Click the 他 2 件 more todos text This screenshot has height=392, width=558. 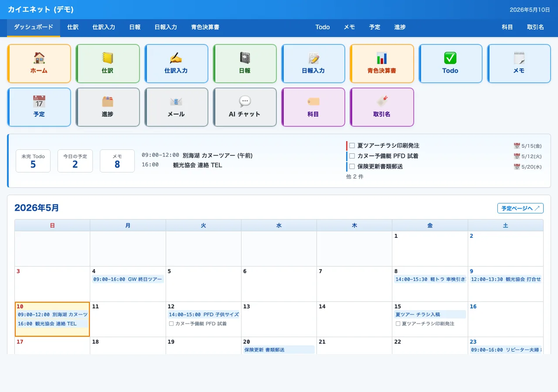pos(355,177)
